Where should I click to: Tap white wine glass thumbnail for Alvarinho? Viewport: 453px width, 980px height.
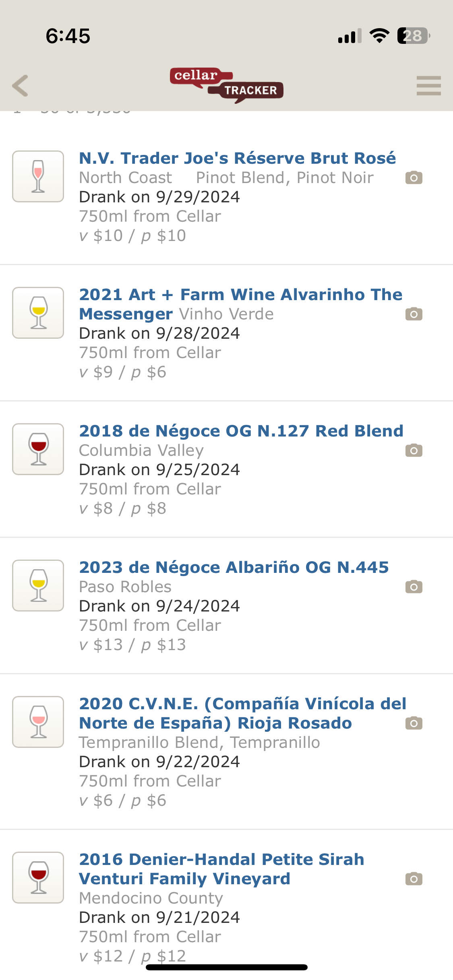point(38,313)
